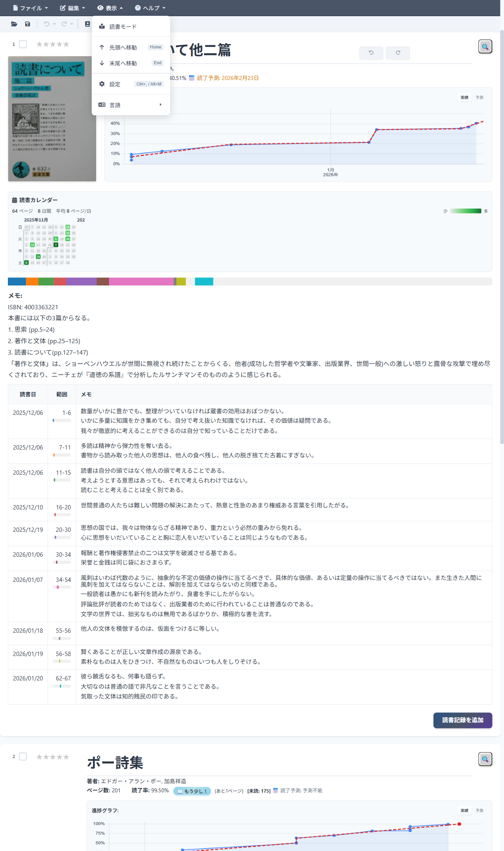This screenshot has height=851, width=504.
Task: Click the magnifier icon for ポー詩集 book
Action: (x=485, y=759)
